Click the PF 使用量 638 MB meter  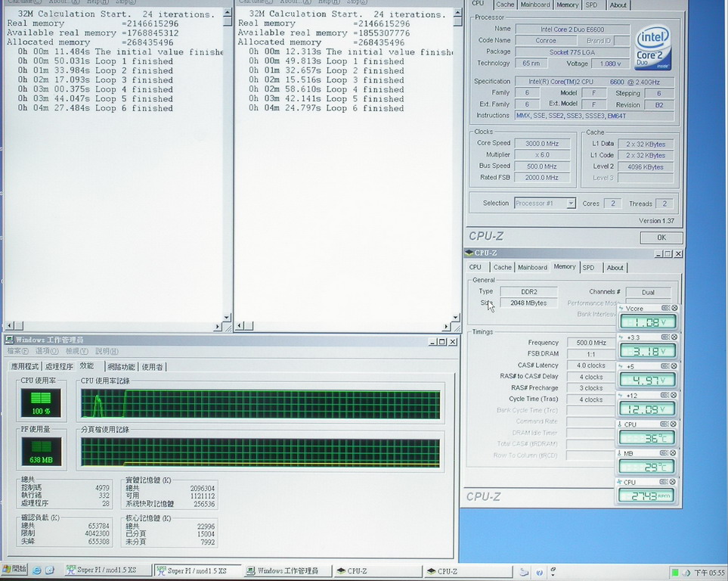[41, 452]
